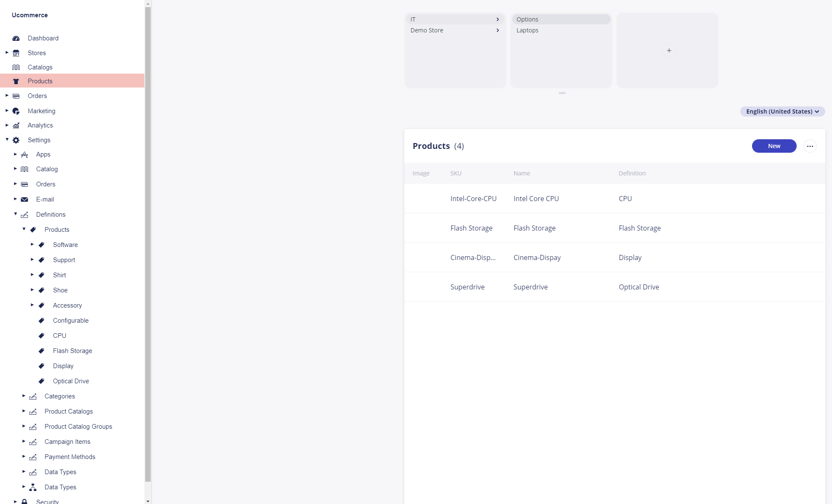
Task: Open the English (United States) language dropdown
Action: (782, 111)
